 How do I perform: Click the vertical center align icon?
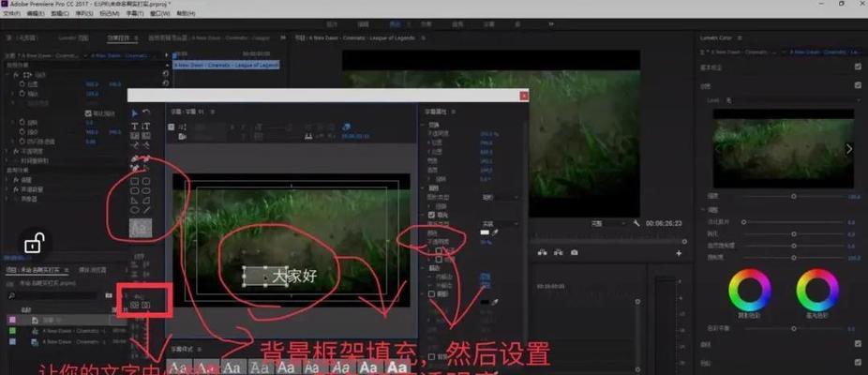[135, 305]
